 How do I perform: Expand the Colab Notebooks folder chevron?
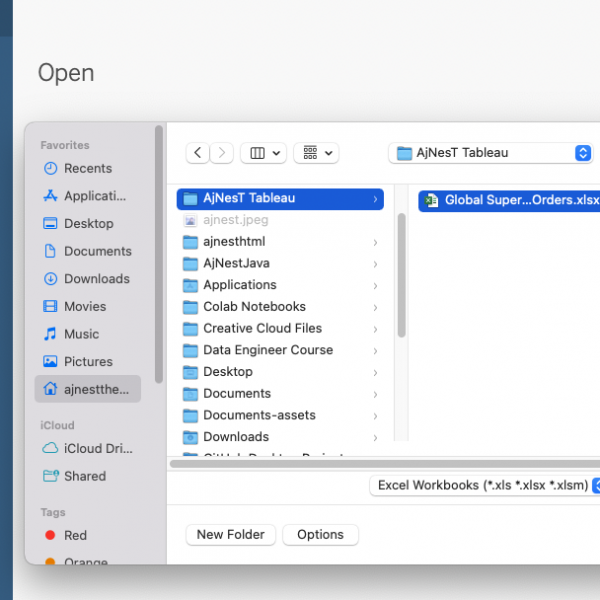tap(375, 307)
